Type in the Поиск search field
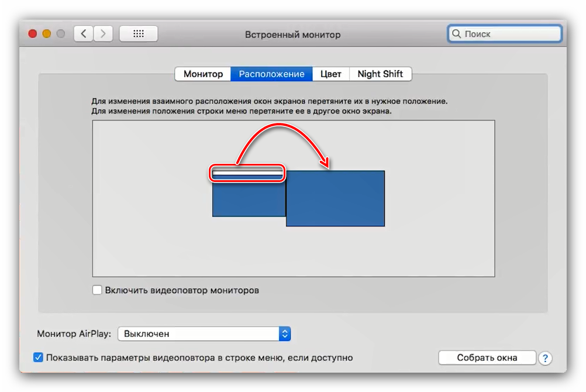This screenshot has height=392, width=586. [x=509, y=34]
